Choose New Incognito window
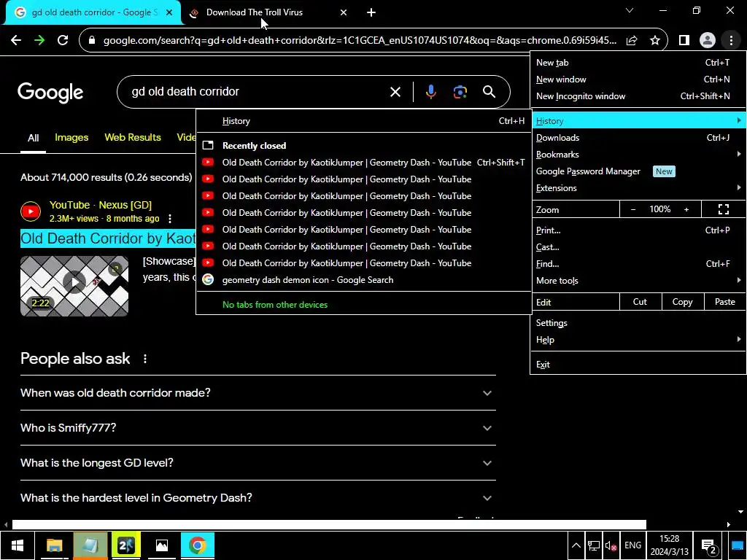This screenshot has height=560, width=747. (x=638, y=96)
